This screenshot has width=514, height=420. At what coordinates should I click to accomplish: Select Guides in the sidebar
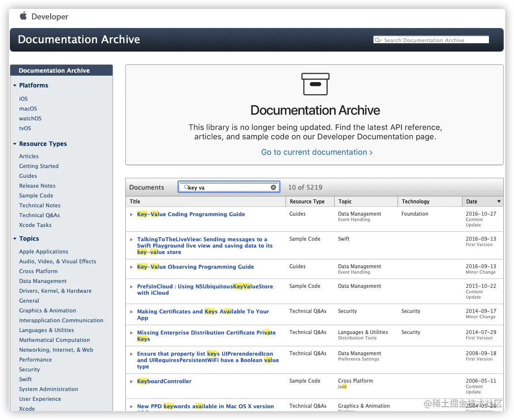pyautogui.click(x=28, y=176)
